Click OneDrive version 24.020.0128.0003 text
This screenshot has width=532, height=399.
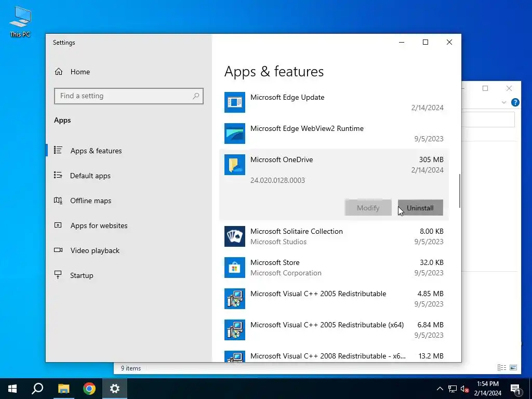(277, 180)
